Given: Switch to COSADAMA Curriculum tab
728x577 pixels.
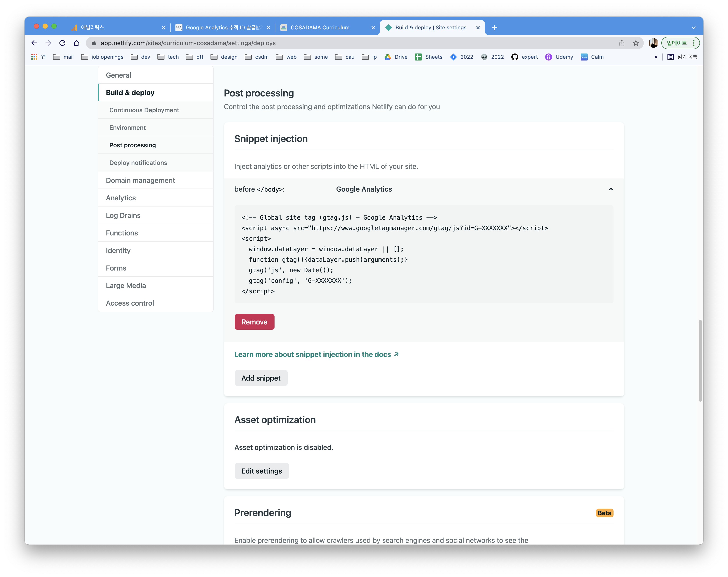Looking at the screenshot, I should pyautogui.click(x=320, y=28).
